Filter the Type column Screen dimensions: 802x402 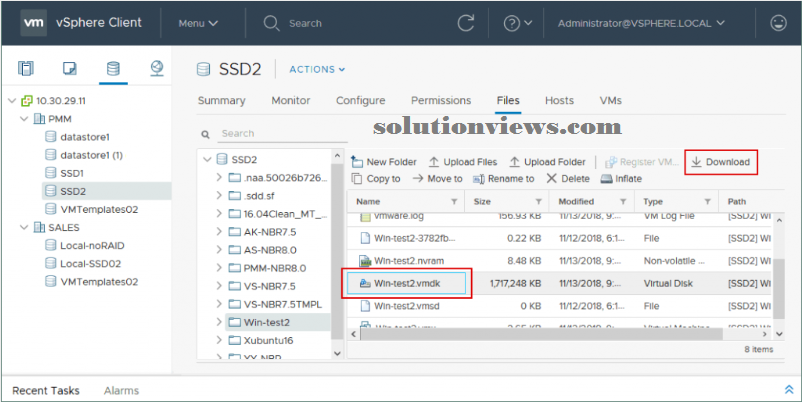[x=707, y=202]
